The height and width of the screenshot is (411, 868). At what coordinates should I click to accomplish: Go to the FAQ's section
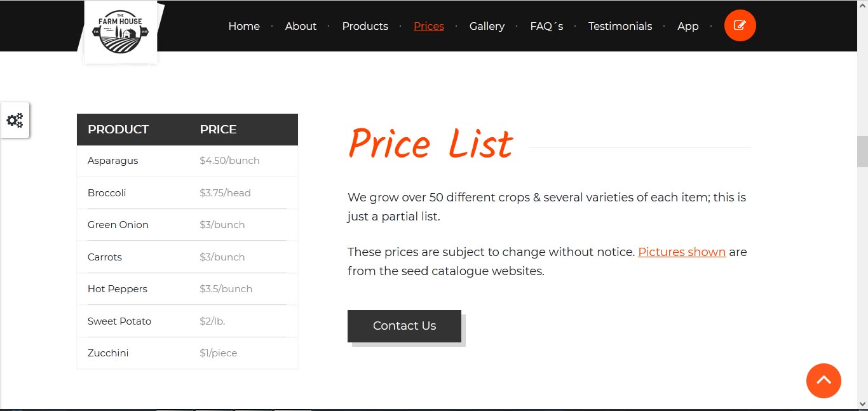tap(546, 26)
